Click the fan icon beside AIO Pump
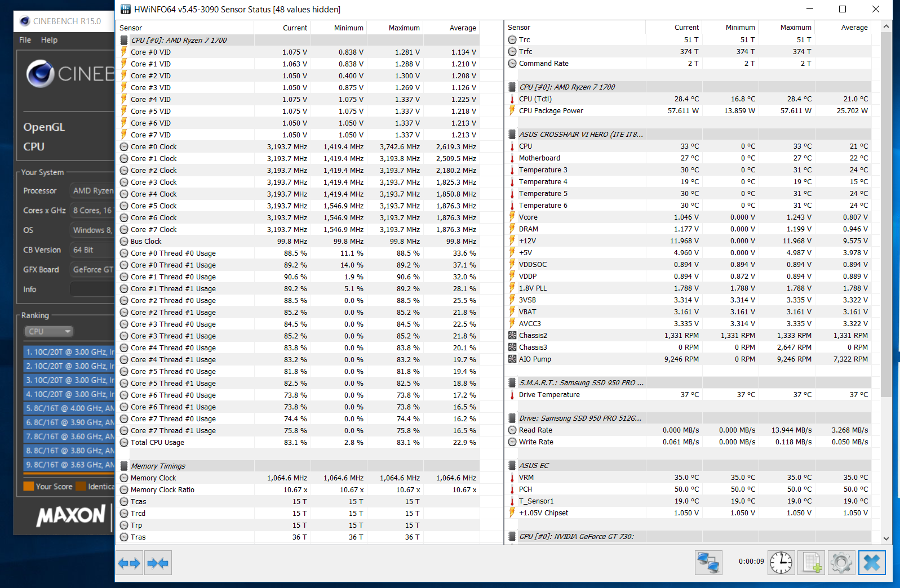The width and height of the screenshot is (900, 588). 512,359
